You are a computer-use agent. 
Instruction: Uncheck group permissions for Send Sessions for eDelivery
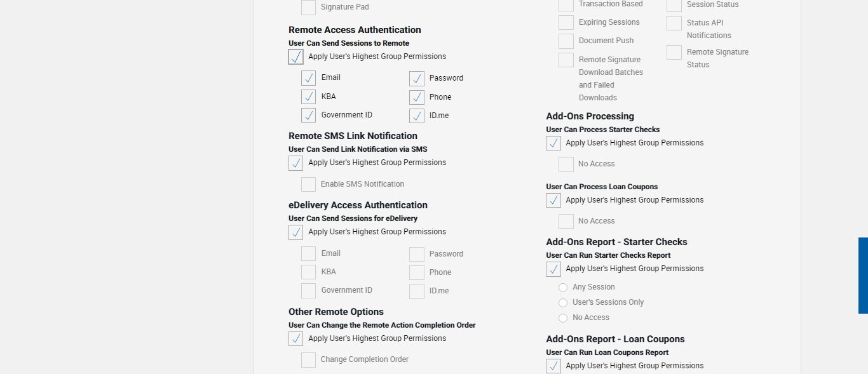[295, 232]
